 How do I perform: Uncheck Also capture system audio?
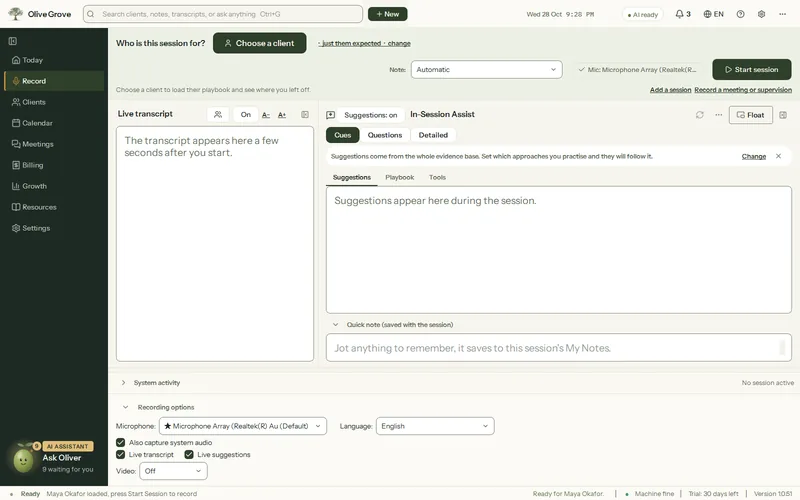(120, 442)
